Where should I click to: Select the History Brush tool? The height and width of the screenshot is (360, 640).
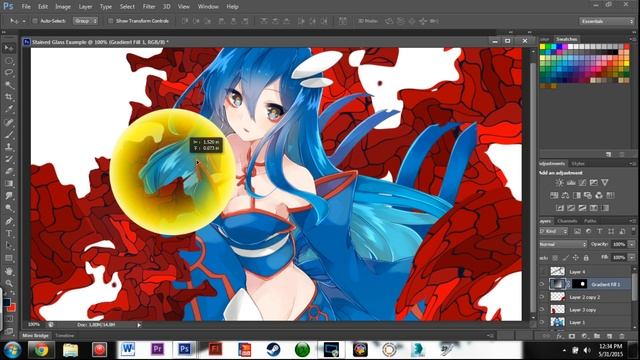click(9, 159)
